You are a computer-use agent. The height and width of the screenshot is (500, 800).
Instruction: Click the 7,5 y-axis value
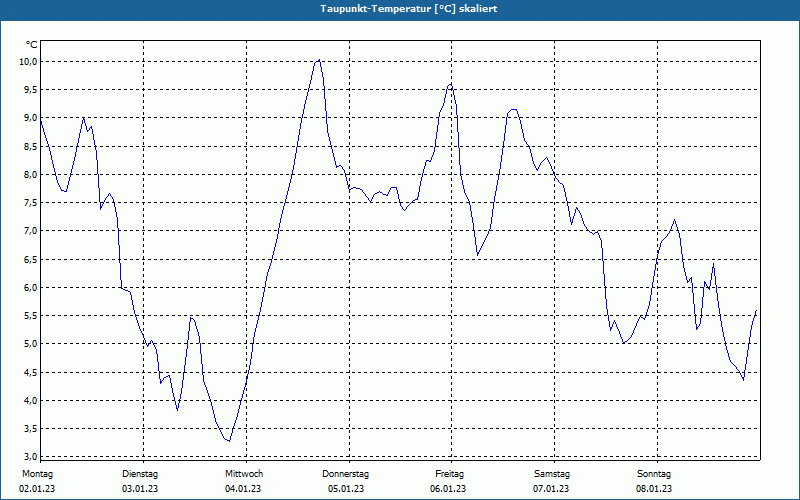click(31, 203)
